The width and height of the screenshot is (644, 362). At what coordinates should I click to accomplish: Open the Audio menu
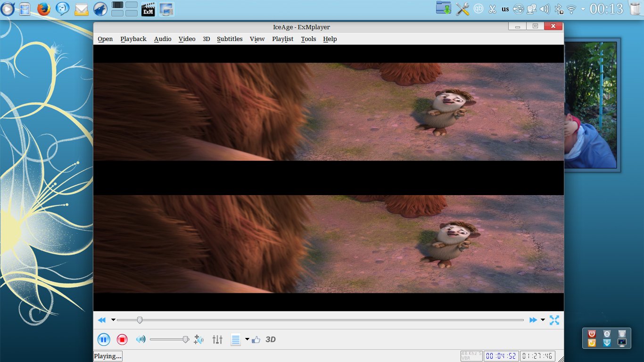point(163,39)
